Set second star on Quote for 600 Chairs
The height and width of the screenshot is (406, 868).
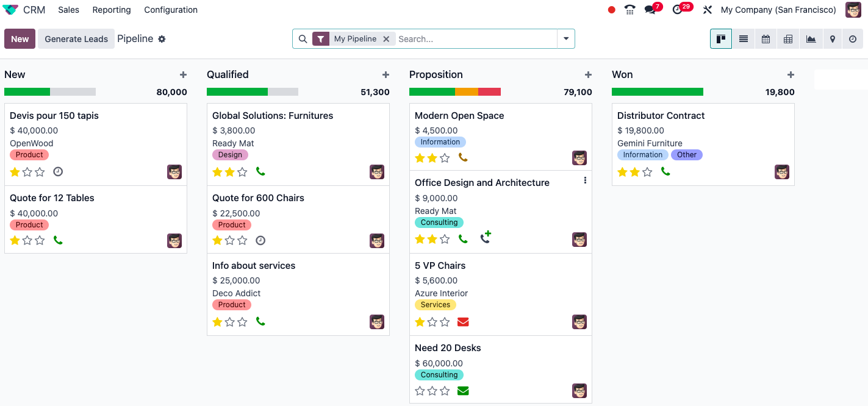(x=230, y=240)
